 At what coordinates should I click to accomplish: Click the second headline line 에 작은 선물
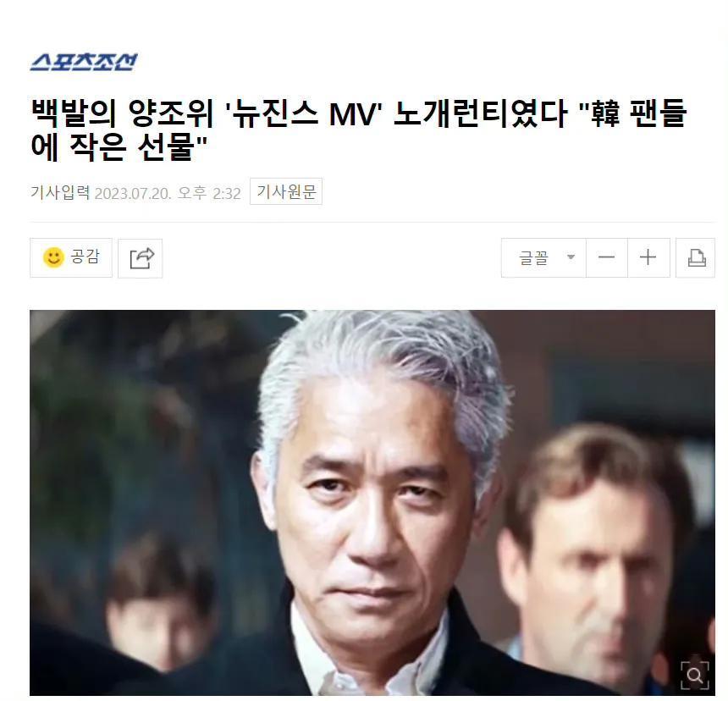coord(119,146)
